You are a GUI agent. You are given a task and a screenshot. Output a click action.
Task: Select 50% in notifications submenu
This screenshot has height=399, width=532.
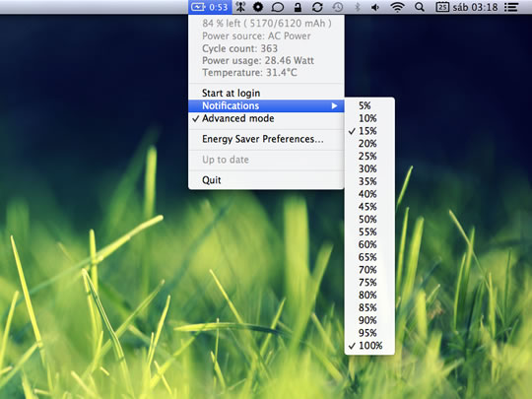point(369,219)
